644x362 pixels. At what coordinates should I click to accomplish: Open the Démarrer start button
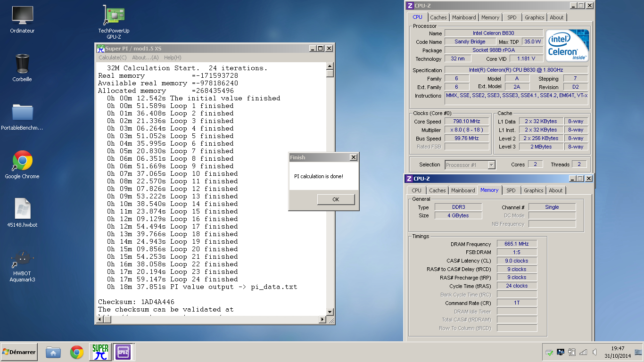(19, 352)
